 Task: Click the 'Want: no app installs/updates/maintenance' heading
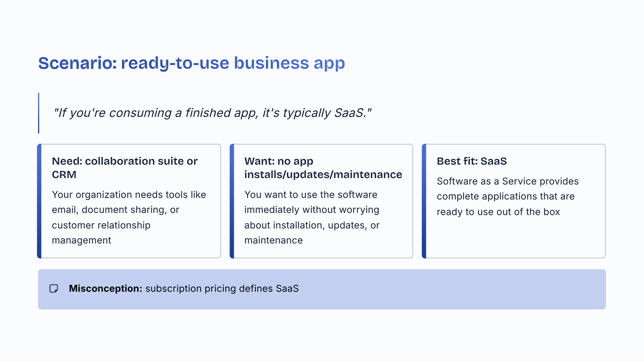click(x=323, y=168)
